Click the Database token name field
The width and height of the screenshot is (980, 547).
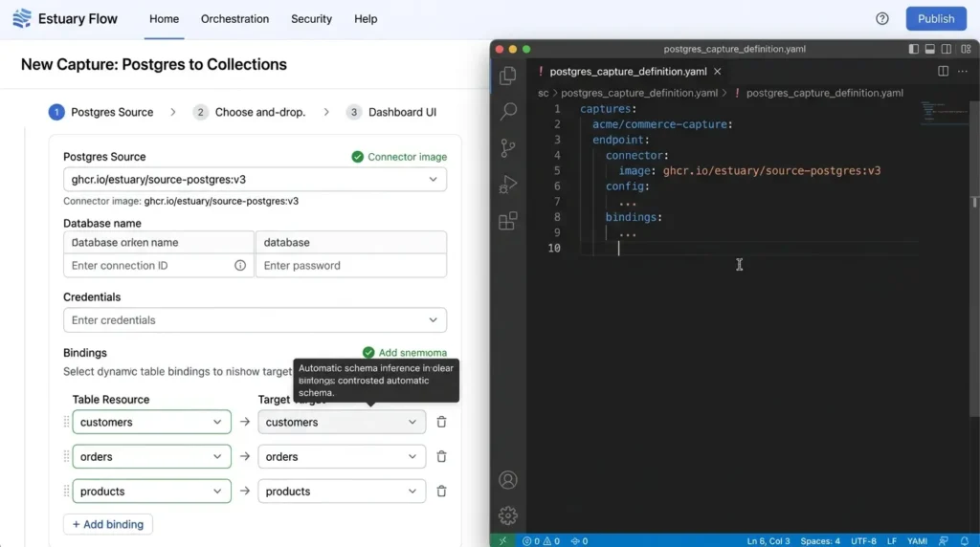pos(159,242)
